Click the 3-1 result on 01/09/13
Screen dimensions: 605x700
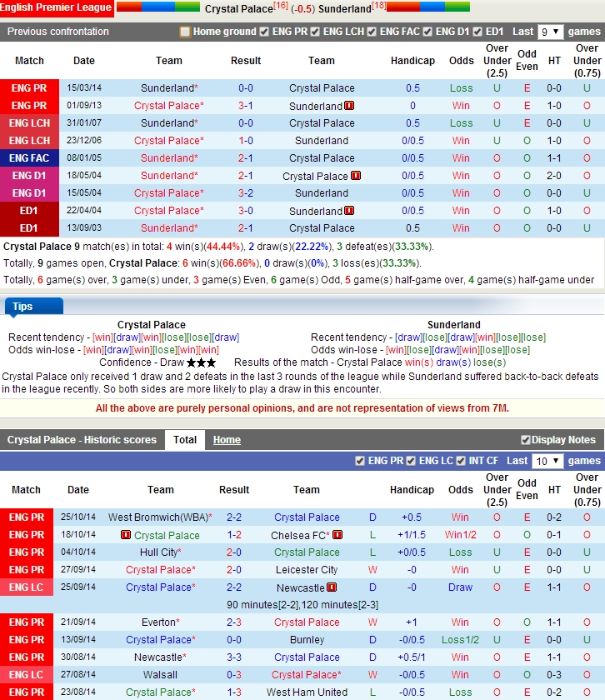point(246,106)
